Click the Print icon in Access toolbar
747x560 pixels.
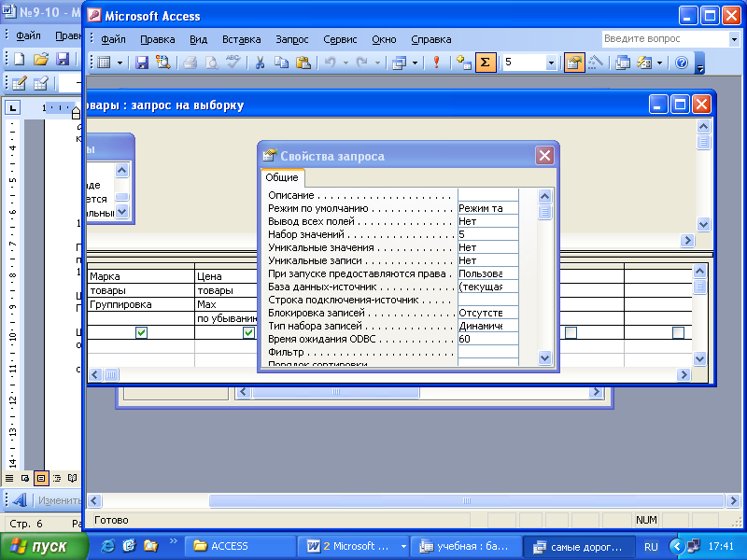coord(190,63)
